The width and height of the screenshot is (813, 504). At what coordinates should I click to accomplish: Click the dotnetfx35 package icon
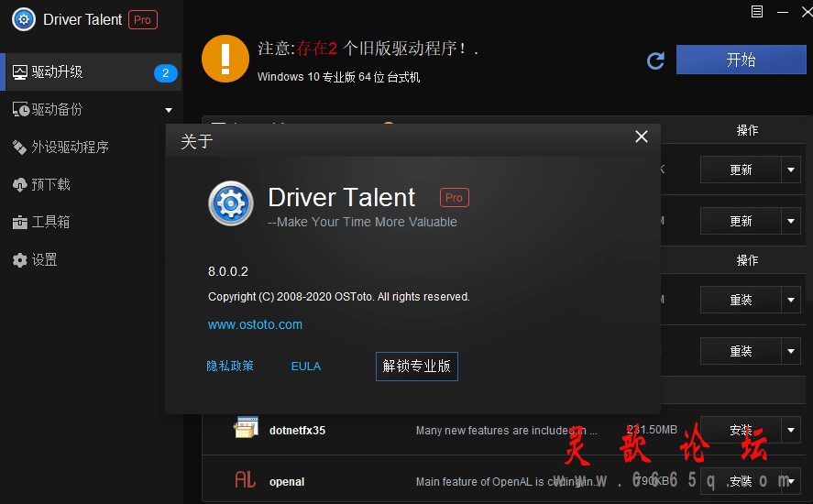pyautogui.click(x=246, y=427)
